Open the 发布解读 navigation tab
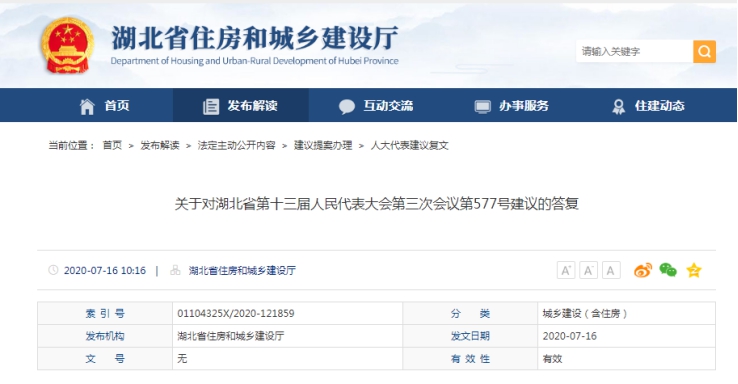The image size is (738, 384). tap(241, 105)
